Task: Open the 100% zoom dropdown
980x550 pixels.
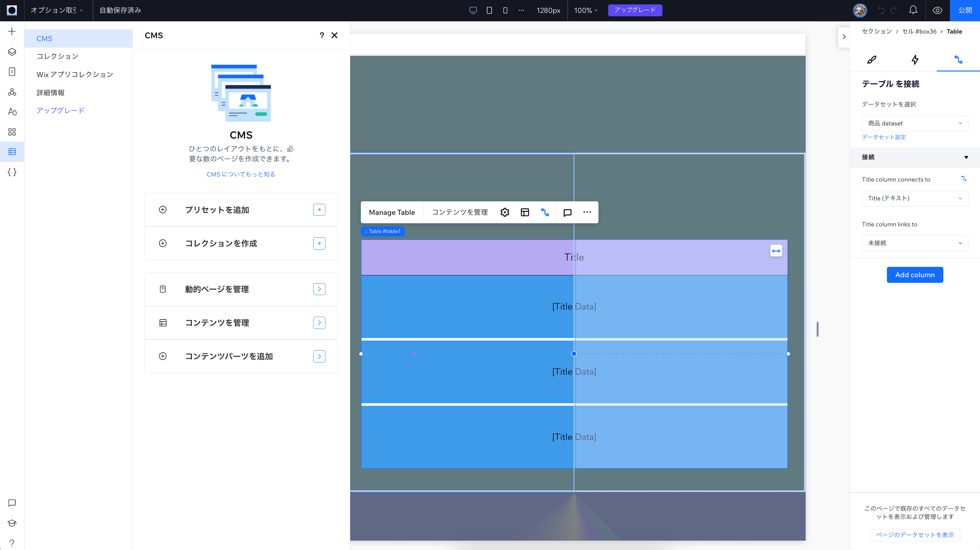Action: pos(586,10)
